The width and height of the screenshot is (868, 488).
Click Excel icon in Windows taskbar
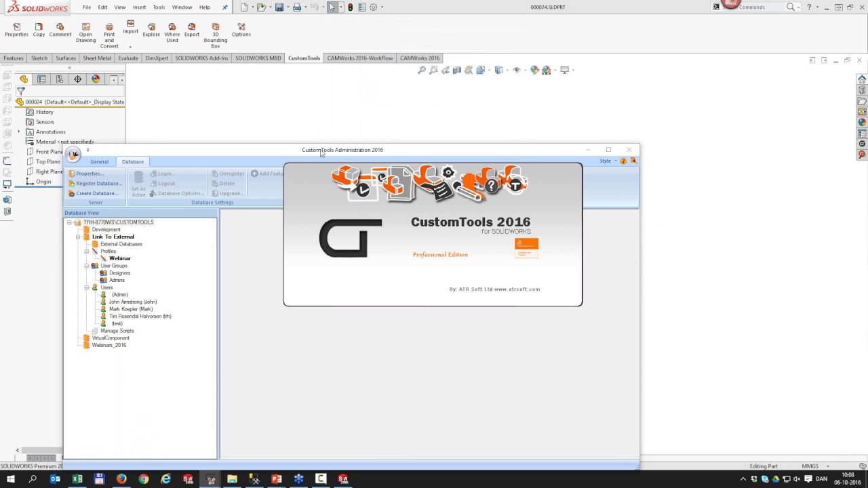[x=77, y=479]
